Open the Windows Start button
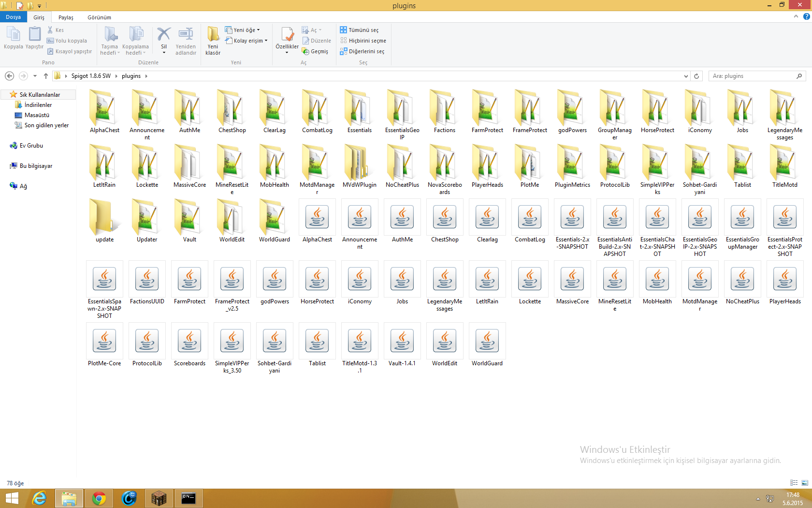This screenshot has height=508, width=812. coord(12,498)
